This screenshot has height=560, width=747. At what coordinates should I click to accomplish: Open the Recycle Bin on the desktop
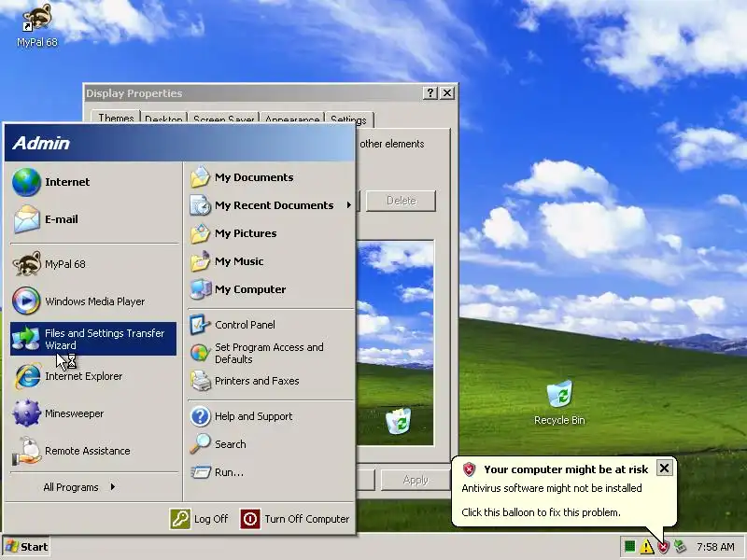[x=559, y=394]
